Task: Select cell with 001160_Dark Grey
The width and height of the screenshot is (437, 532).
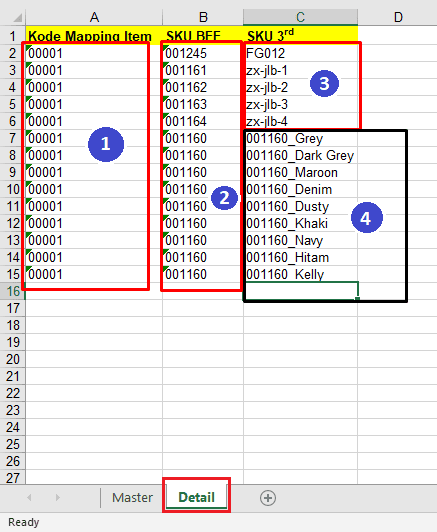Action: [300, 155]
